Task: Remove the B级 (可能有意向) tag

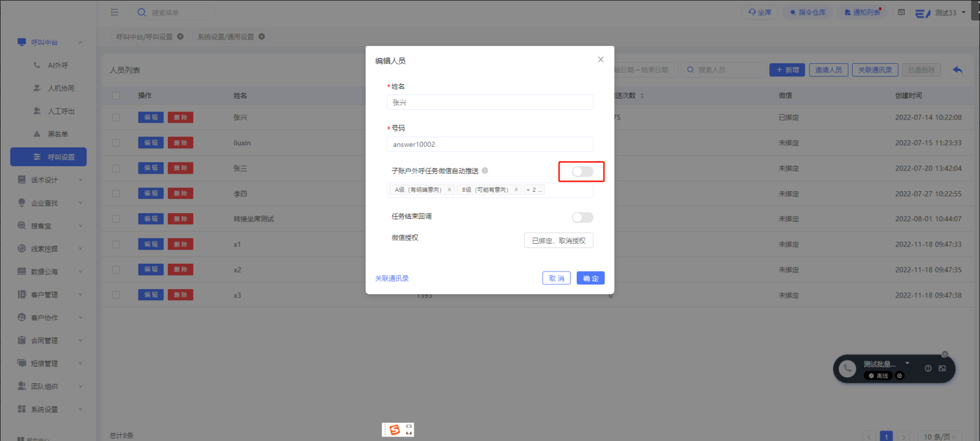Action: [x=516, y=189]
